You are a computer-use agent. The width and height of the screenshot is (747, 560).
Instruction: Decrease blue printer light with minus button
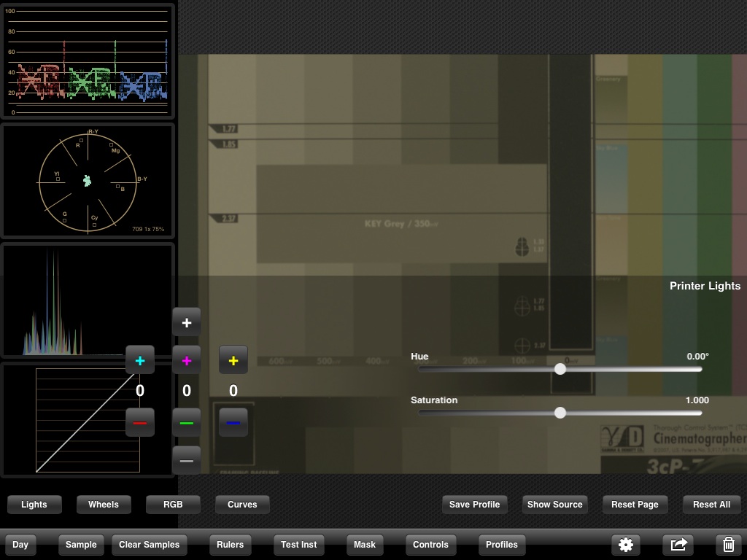pos(233,422)
